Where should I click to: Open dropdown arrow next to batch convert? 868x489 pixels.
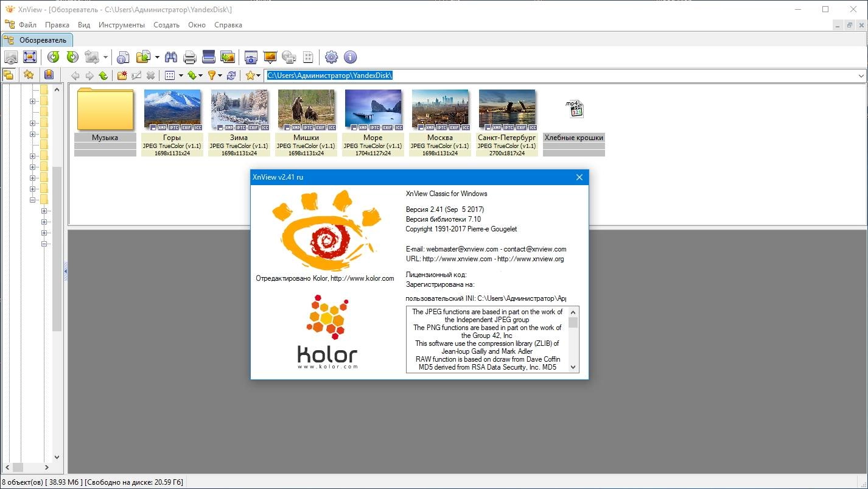(x=157, y=57)
